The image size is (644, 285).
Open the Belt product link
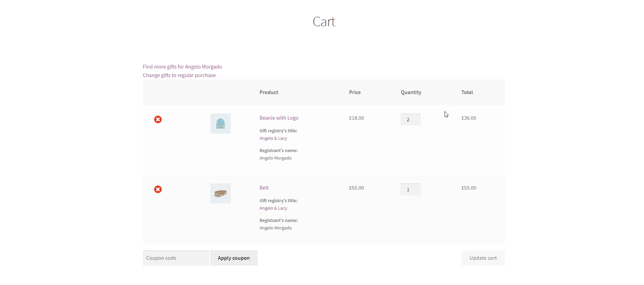[x=264, y=188]
